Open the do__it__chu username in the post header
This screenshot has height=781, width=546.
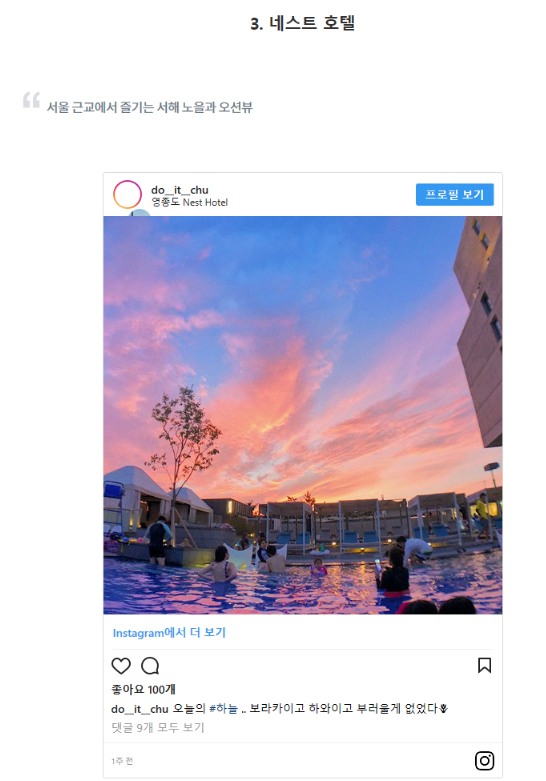click(x=180, y=190)
